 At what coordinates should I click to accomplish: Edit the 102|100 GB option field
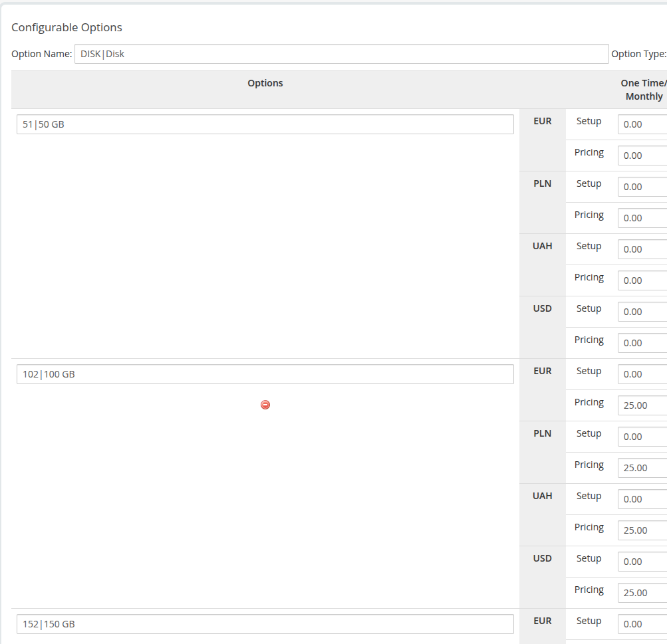265,374
